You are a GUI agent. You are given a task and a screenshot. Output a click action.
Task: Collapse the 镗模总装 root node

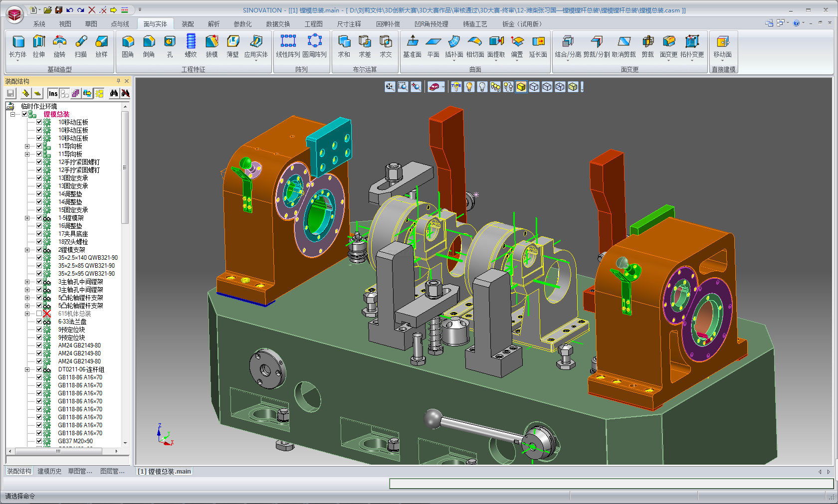[12, 114]
